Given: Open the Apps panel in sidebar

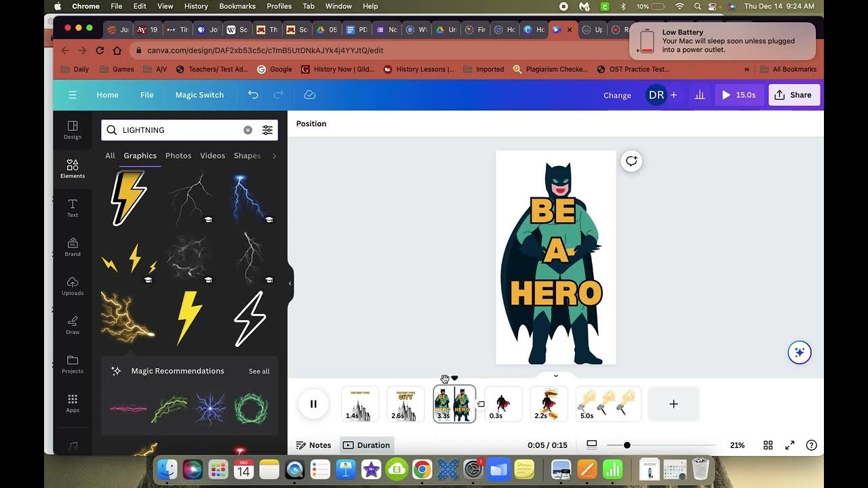Looking at the screenshot, I should (x=73, y=403).
